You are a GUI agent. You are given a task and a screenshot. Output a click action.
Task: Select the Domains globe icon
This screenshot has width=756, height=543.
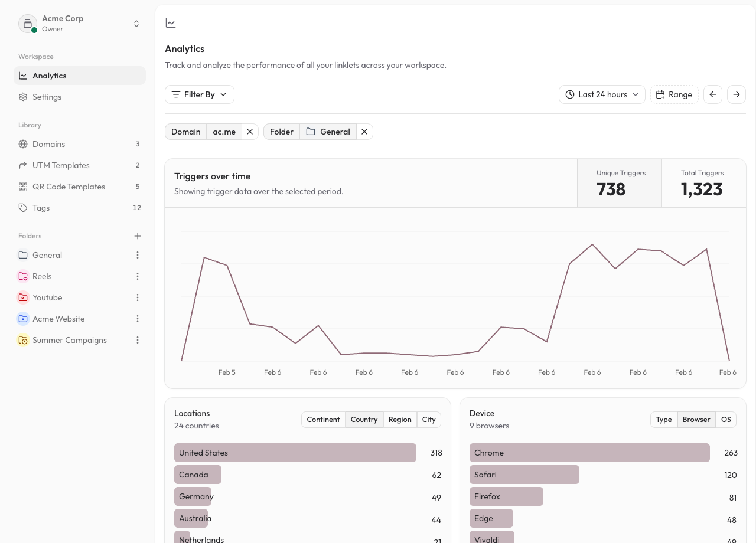tap(22, 144)
